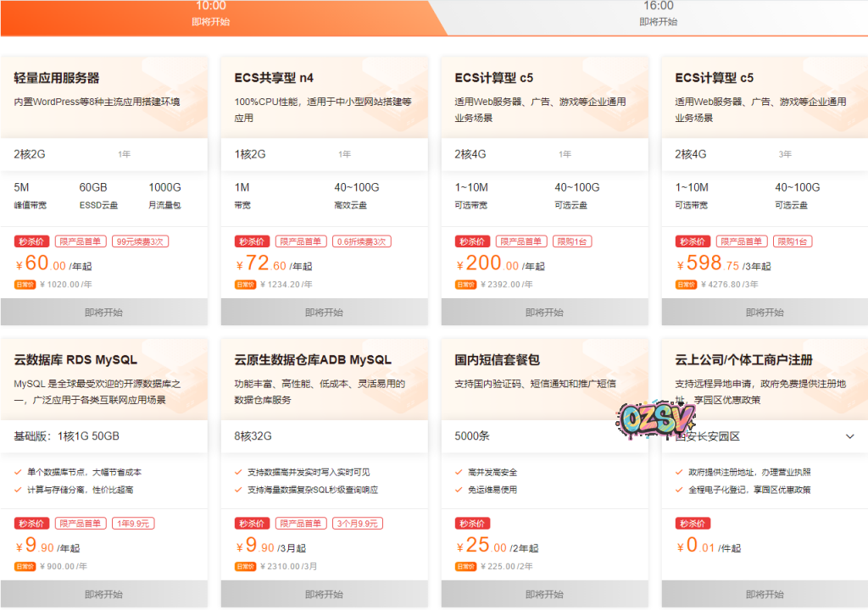Switch to the 16:00 即将开始 session tab
The image size is (868, 610).
tap(658, 14)
